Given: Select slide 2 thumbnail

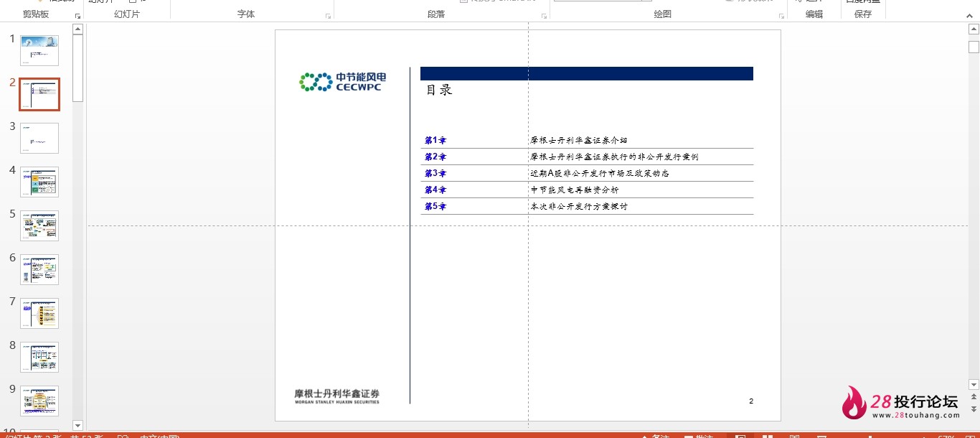Looking at the screenshot, I should 39,94.
